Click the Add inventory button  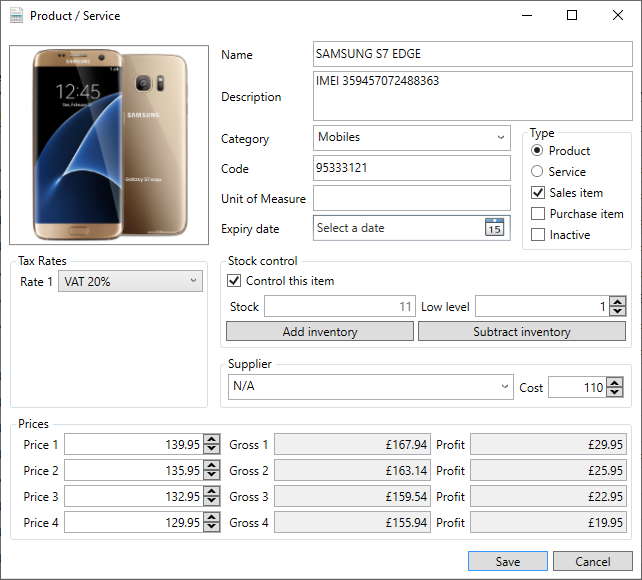pyautogui.click(x=319, y=332)
